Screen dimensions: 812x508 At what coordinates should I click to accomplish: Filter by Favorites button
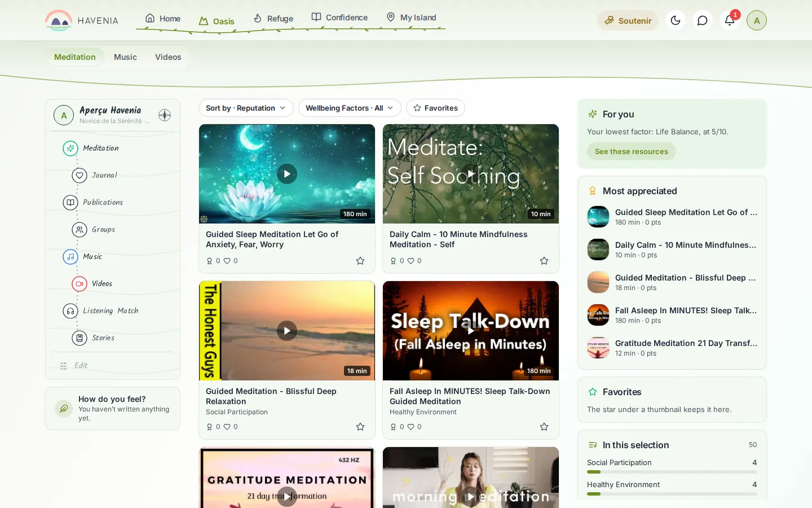tap(435, 108)
